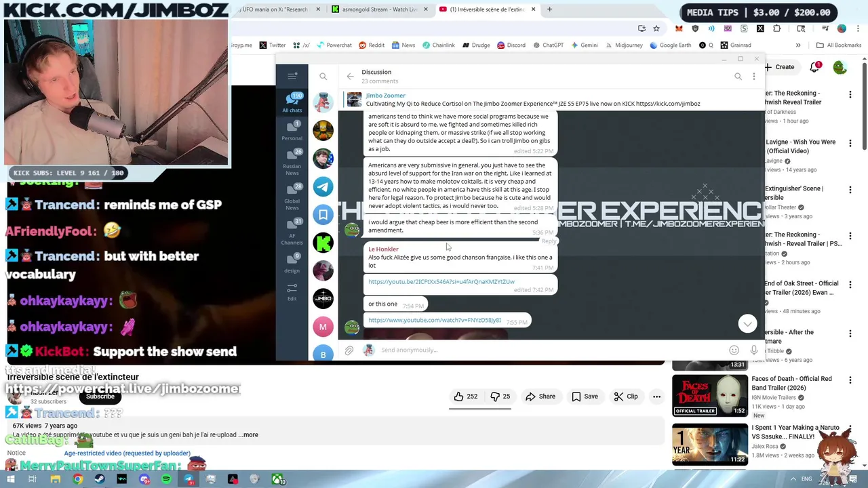Viewport: 868px width, 488px height.
Task: Click the Send anonymously message field
Action: (x=549, y=350)
